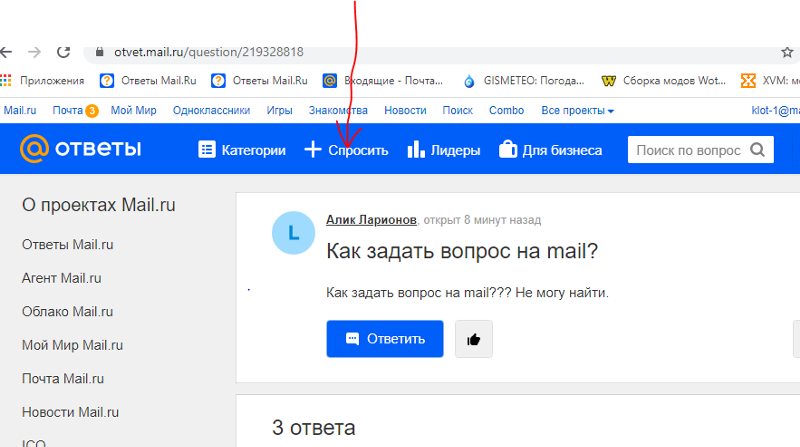Click the Ответить button
This screenshot has width=800, height=447.
tap(385, 339)
